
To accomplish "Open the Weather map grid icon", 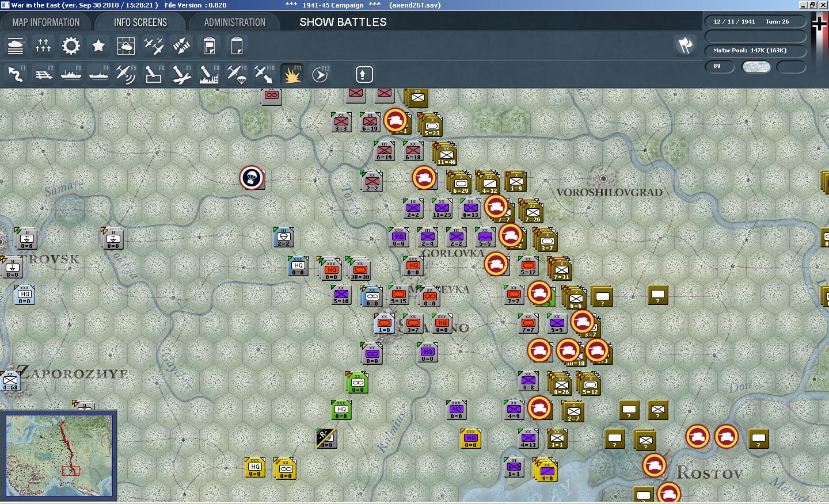I will point(126,45).
